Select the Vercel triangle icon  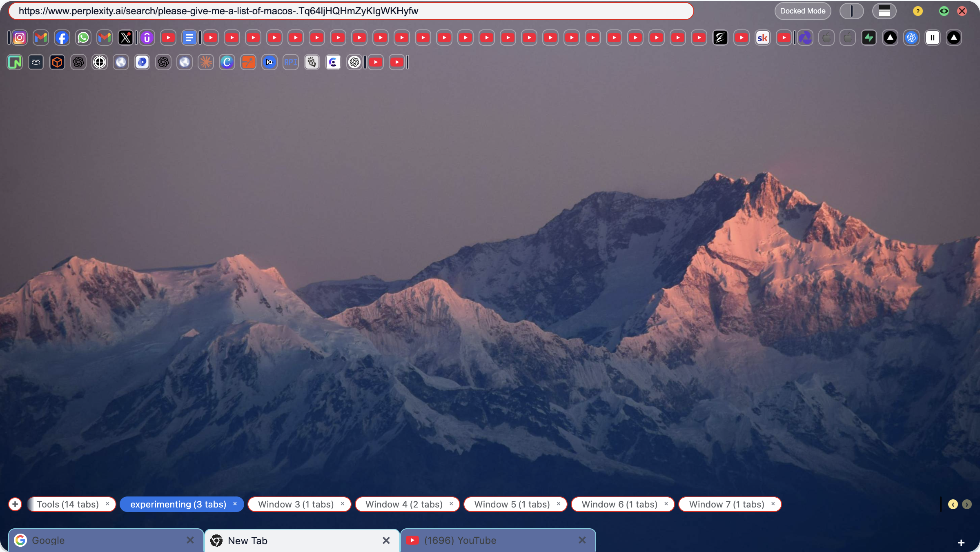pyautogui.click(x=890, y=38)
